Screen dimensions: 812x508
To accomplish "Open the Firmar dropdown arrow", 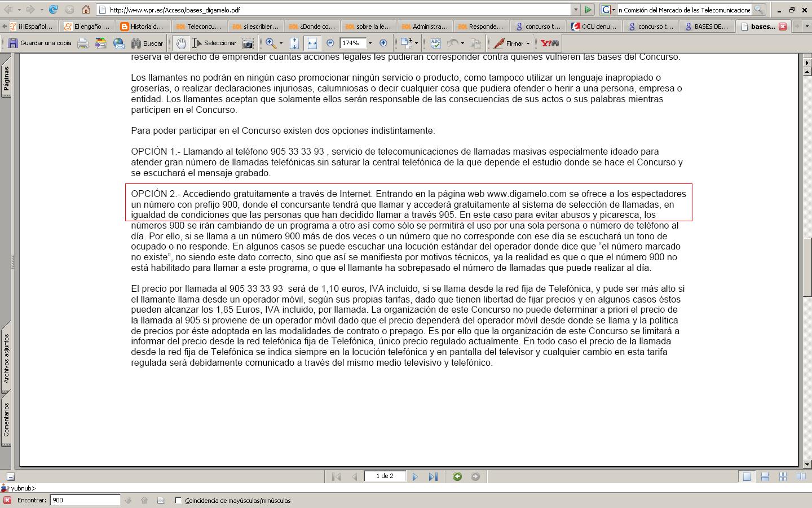I will [x=528, y=43].
